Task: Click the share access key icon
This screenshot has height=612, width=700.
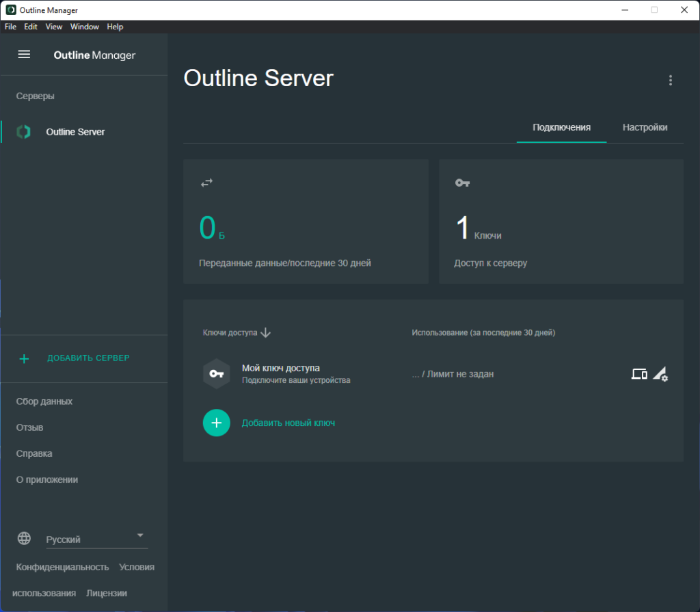Action: [639, 374]
